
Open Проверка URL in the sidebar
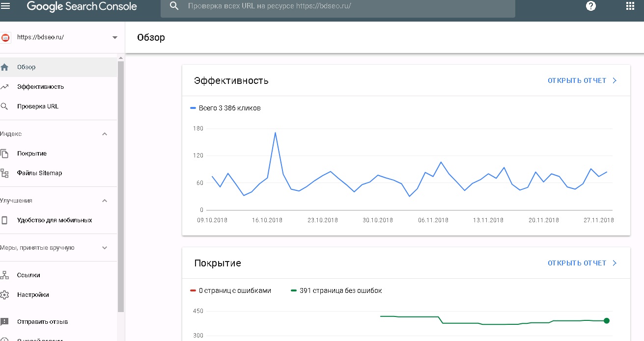click(58, 106)
